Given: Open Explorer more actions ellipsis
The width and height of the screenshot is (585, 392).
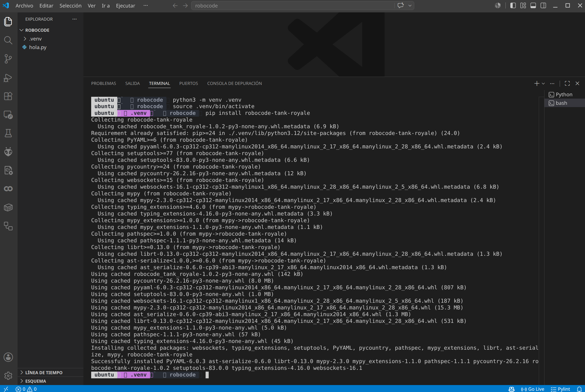Looking at the screenshot, I should click(x=74, y=19).
